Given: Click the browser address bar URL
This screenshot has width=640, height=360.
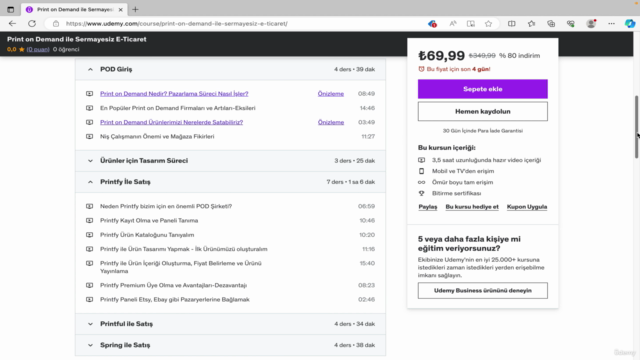Looking at the screenshot, I should tap(177, 24).
